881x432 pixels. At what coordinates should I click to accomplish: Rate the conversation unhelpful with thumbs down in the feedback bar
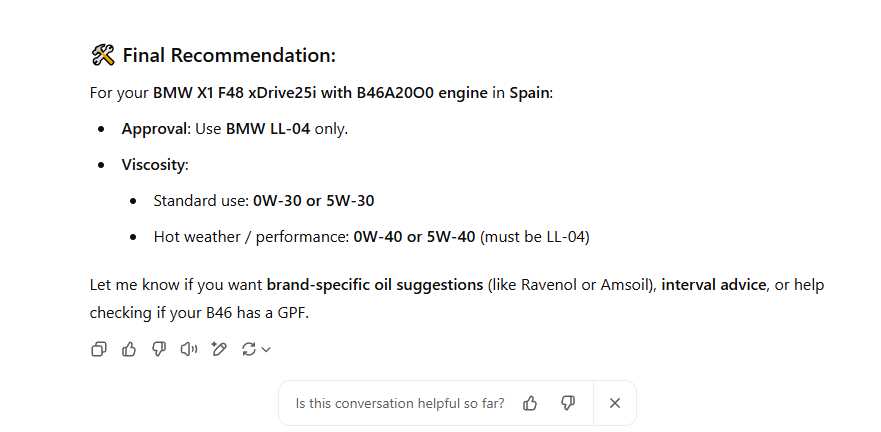tap(568, 403)
